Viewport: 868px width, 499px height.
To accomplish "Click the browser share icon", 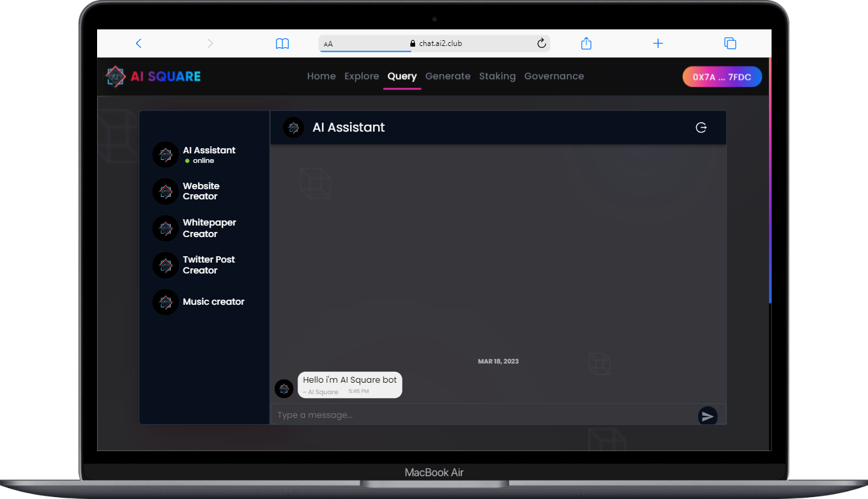I will 586,43.
